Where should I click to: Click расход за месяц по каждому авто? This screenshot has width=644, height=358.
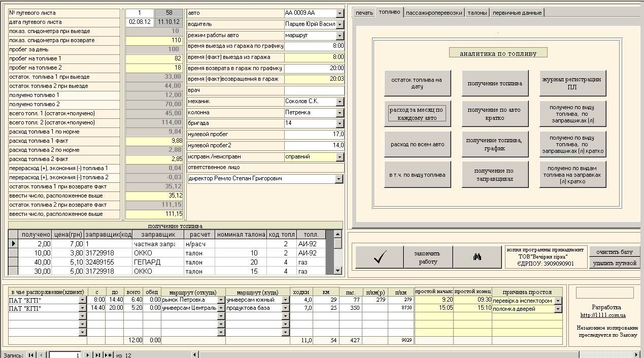(x=417, y=114)
